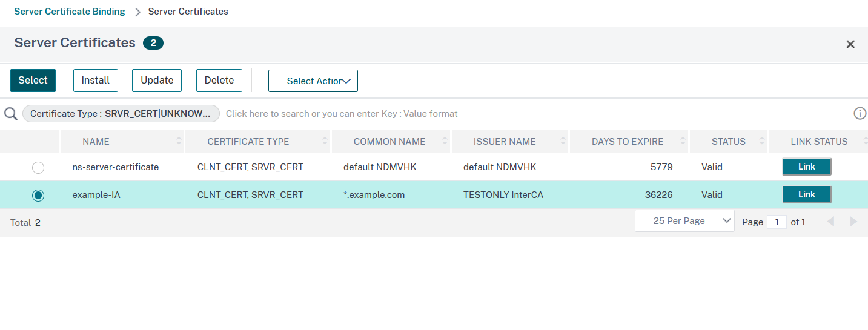The width and height of the screenshot is (868, 330).
Task: Sort by Name column arrows
Action: tap(179, 142)
